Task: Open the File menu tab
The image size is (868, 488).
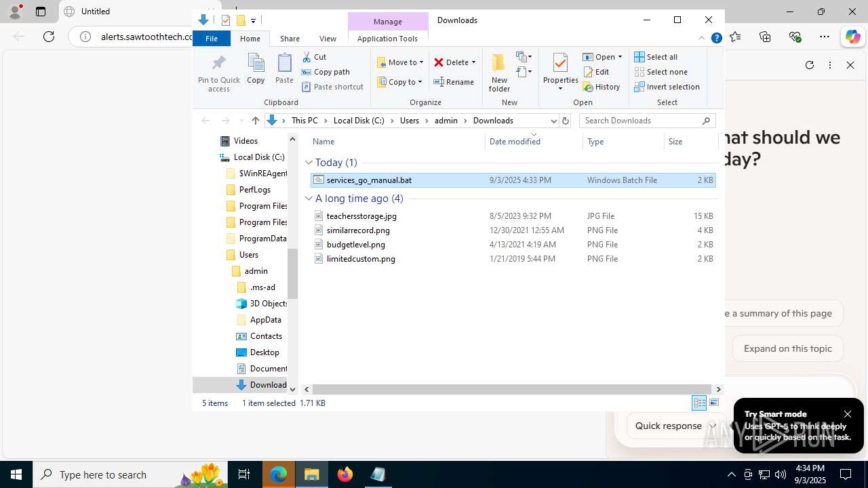Action: pyautogui.click(x=212, y=39)
